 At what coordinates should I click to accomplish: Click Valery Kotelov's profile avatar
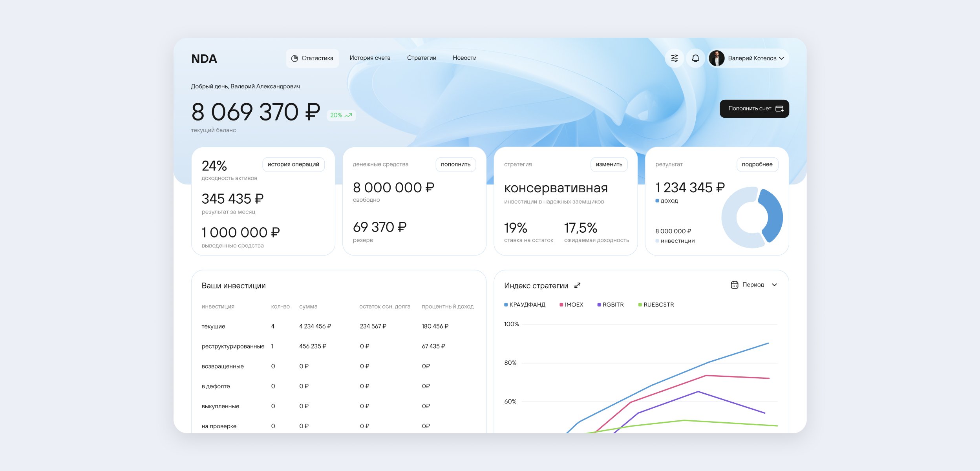click(717, 58)
